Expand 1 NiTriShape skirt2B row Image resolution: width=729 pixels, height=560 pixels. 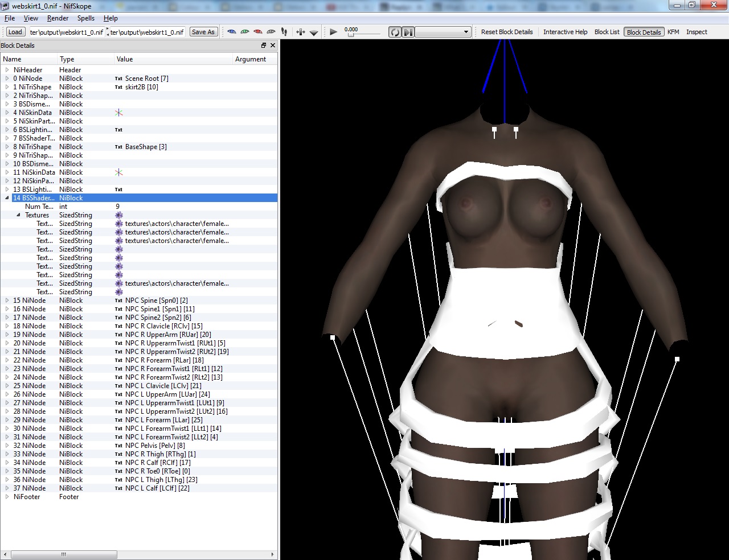click(7, 87)
